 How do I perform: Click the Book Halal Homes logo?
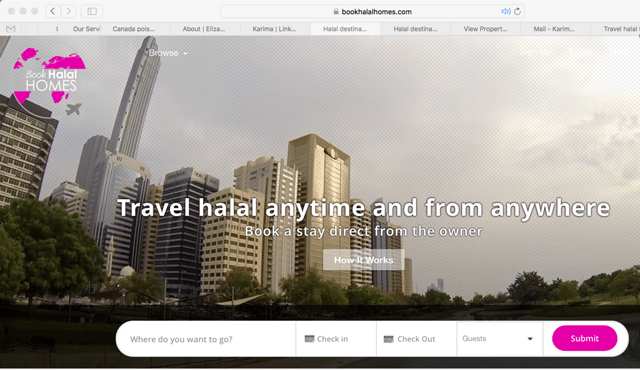point(49,81)
